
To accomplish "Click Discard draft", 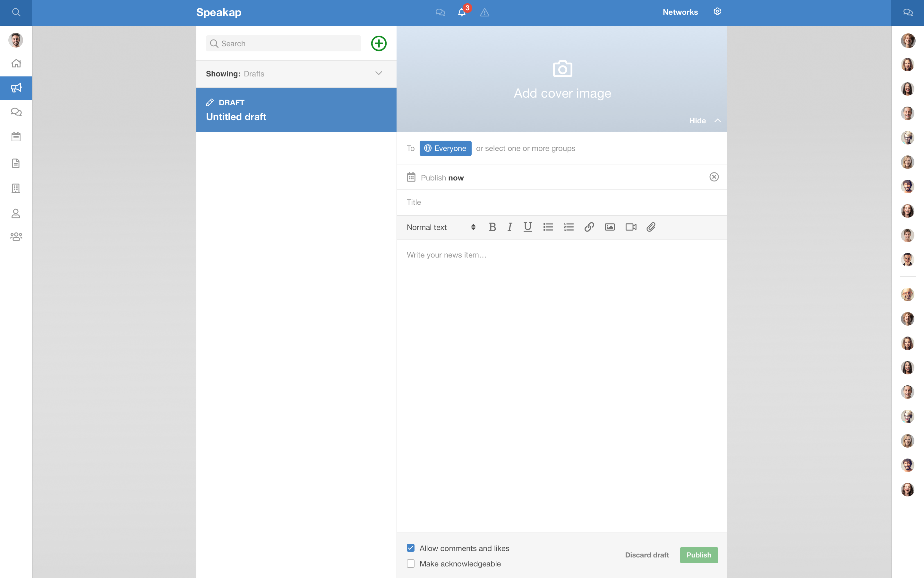I will (x=647, y=555).
